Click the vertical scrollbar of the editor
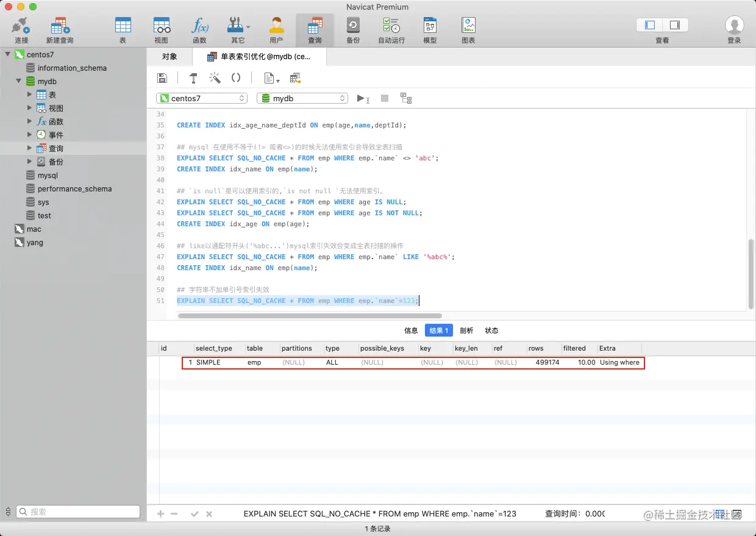Viewport: 756px width, 536px height. [751, 274]
